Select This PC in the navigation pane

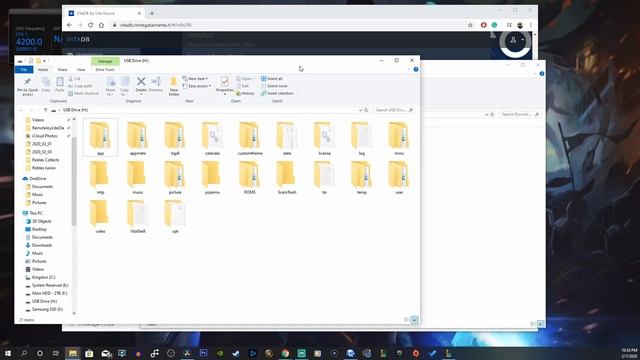pos(36,213)
